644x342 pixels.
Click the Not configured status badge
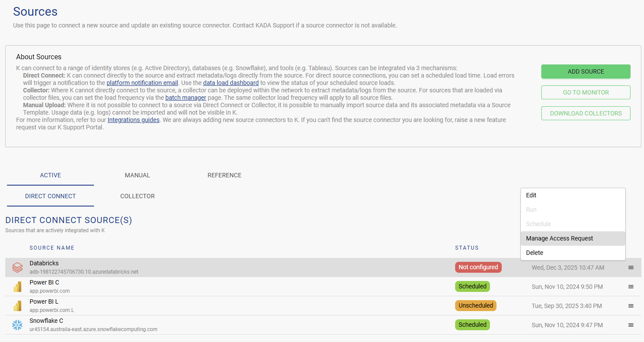click(x=478, y=267)
